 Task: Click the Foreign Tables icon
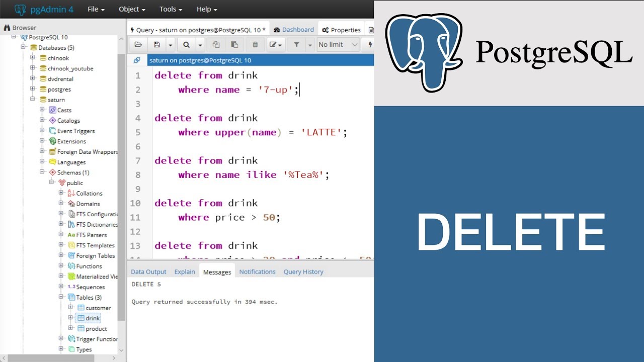tap(71, 256)
